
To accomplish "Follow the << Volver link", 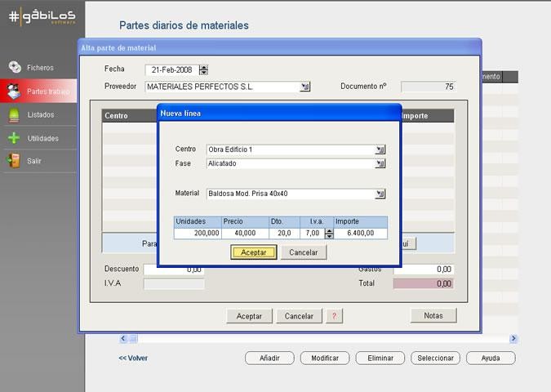I will pyautogui.click(x=133, y=358).
